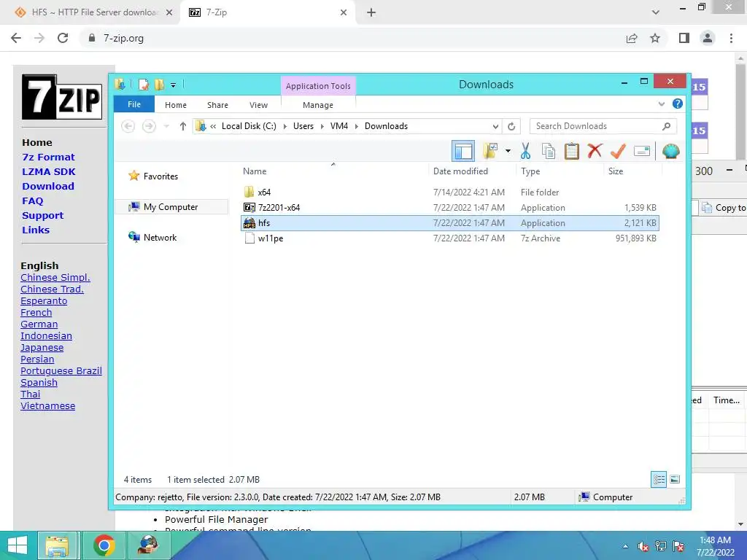The height and width of the screenshot is (560, 747).
Task: Open the folder options dropdown arrow
Action: 508,152
